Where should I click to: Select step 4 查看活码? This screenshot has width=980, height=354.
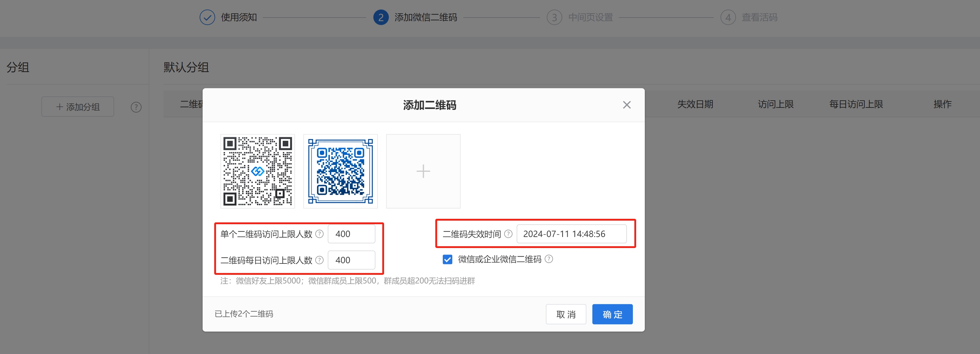pos(749,18)
